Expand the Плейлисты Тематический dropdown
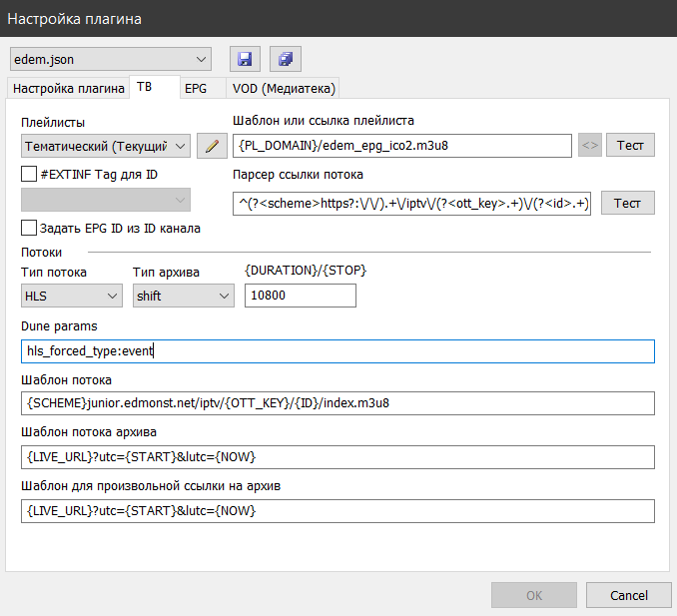This screenshot has height=616, width=677. pos(106,146)
